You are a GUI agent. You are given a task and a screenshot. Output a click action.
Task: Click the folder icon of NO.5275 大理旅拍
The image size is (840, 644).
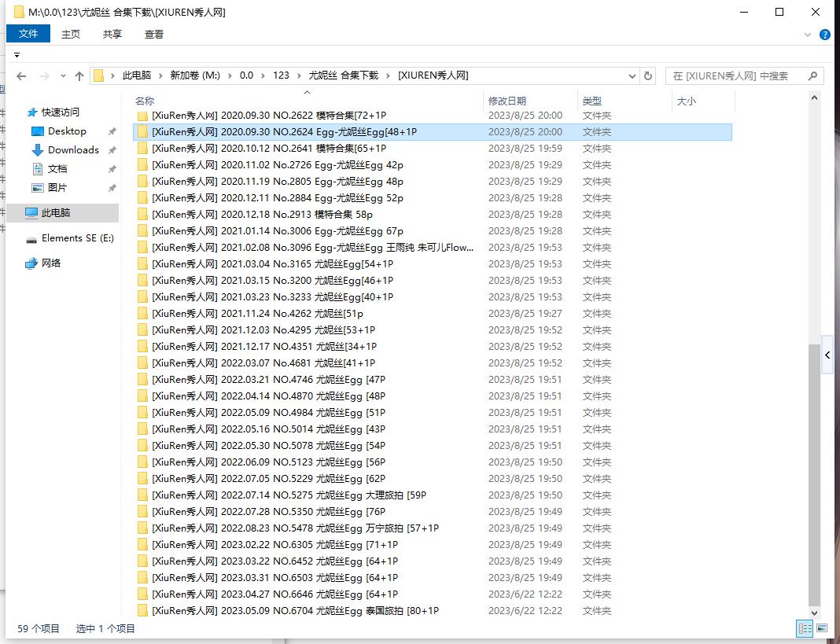tap(142, 495)
